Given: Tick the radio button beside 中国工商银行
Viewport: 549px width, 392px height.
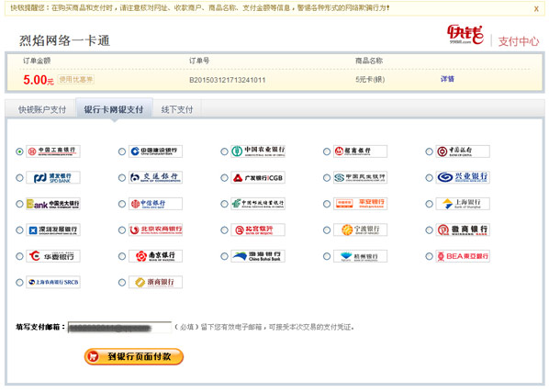Looking at the screenshot, I should pyautogui.click(x=19, y=151).
